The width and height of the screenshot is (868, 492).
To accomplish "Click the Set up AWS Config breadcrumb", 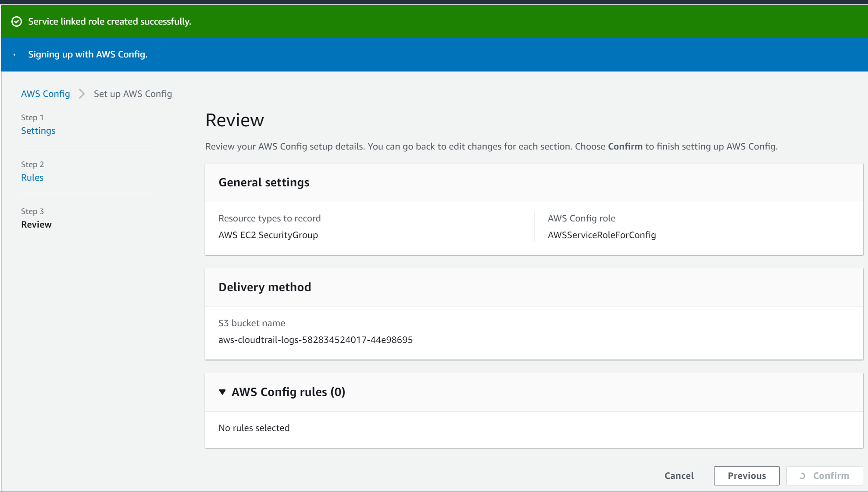I will pos(132,94).
